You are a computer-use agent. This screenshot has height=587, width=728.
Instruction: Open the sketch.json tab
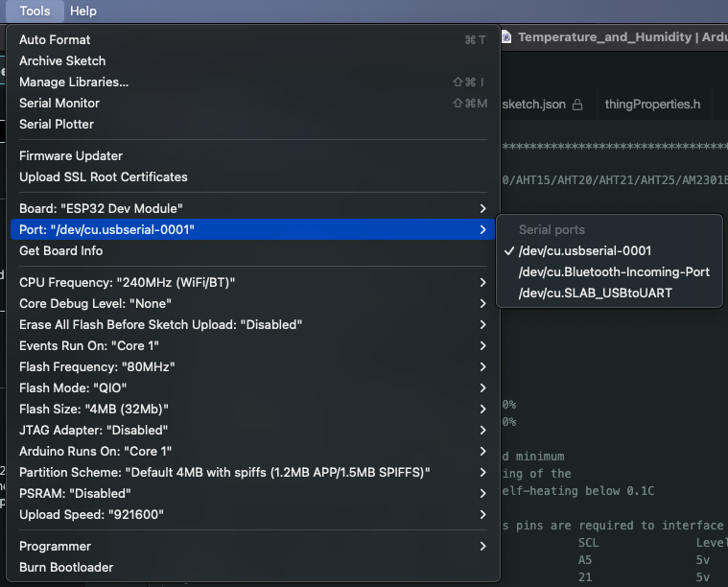pyautogui.click(x=534, y=105)
